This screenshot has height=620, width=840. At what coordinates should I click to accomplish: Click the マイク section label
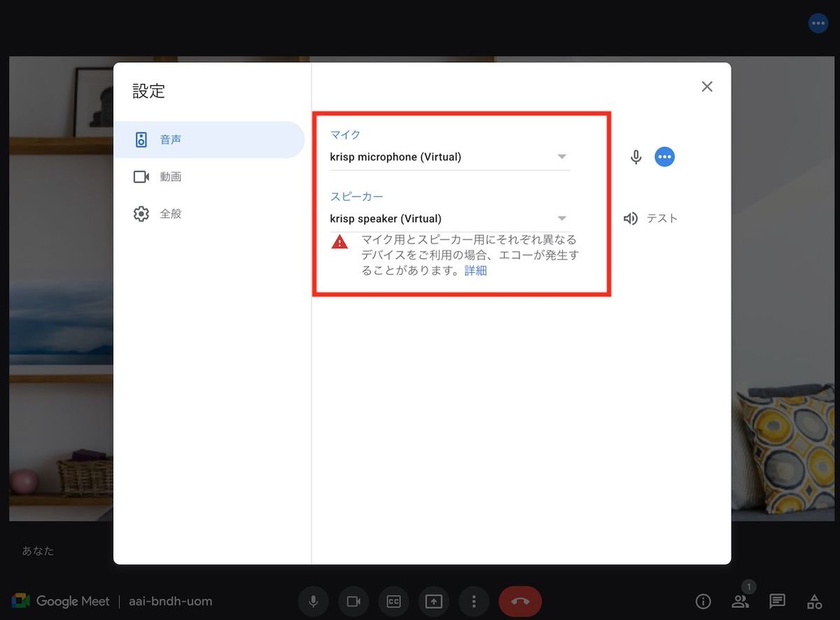coord(345,134)
